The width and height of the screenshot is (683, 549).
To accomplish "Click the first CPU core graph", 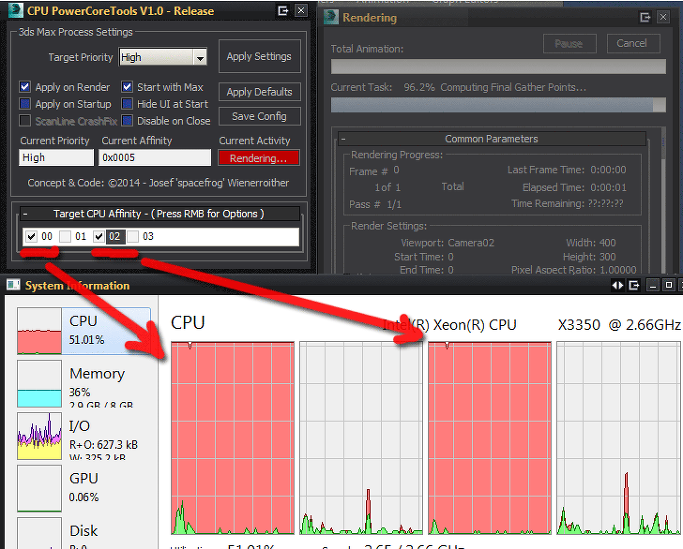I will click(x=233, y=438).
